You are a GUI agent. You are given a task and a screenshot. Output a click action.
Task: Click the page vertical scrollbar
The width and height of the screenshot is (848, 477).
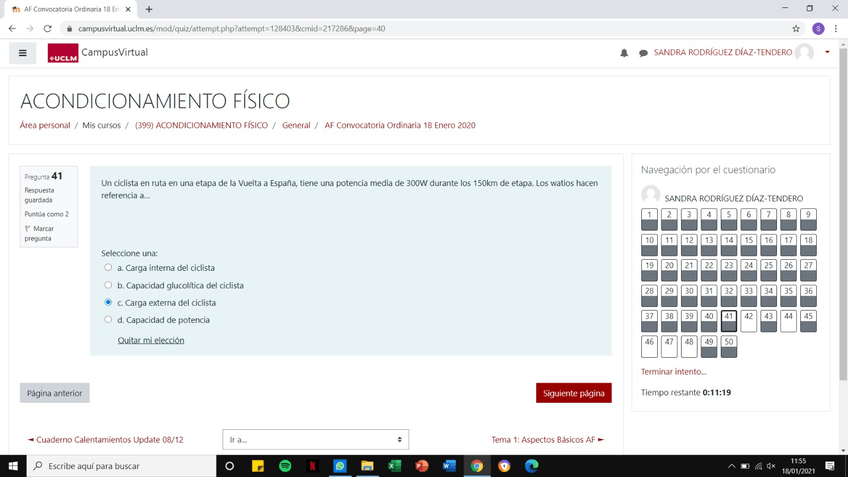pyautogui.click(x=843, y=214)
